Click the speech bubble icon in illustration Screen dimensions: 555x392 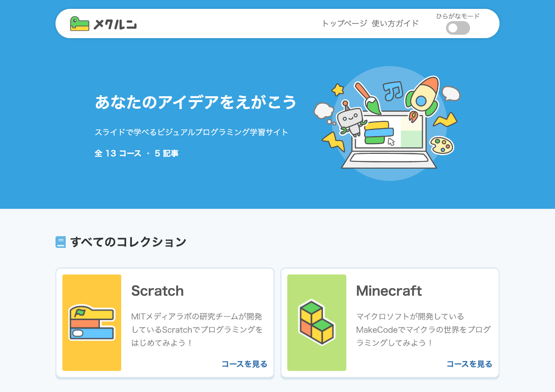pos(451,94)
